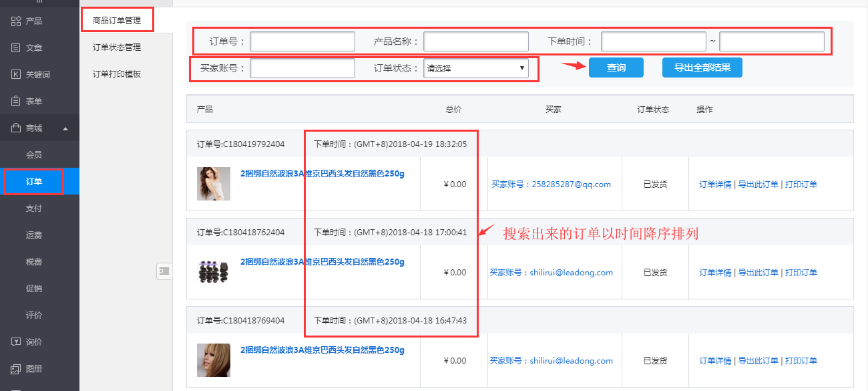Image resolution: width=868 pixels, height=391 pixels.
Task: Click the 导出全部结果 button
Action: 702,68
